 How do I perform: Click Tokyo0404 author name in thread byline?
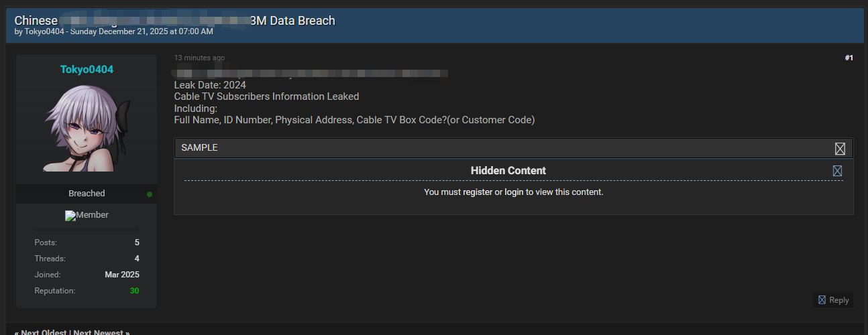pyautogui.click(x=44, y=31)
